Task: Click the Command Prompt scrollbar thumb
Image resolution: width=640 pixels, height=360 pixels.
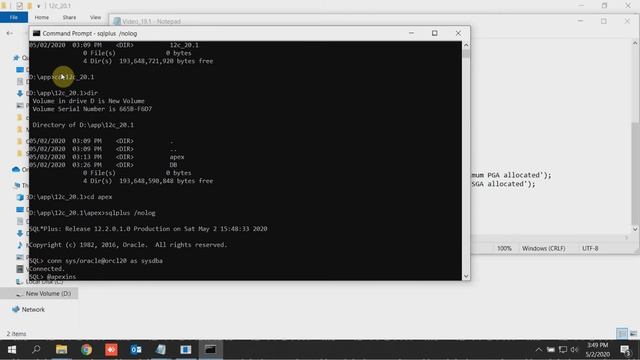Action: point(466,54)
